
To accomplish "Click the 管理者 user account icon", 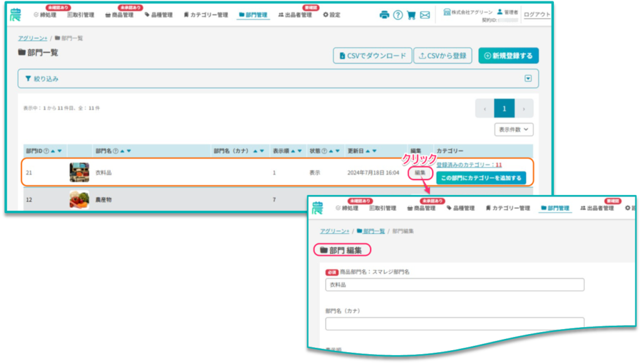I will 500,12.
